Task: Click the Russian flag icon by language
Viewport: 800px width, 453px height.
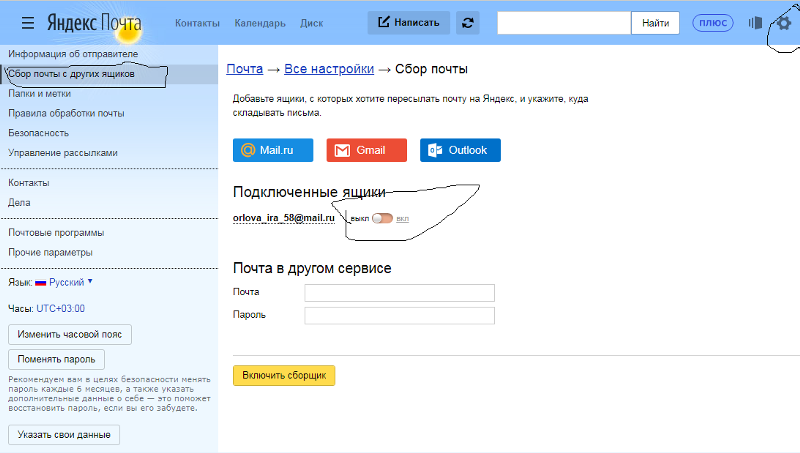Action: [41, 283]
